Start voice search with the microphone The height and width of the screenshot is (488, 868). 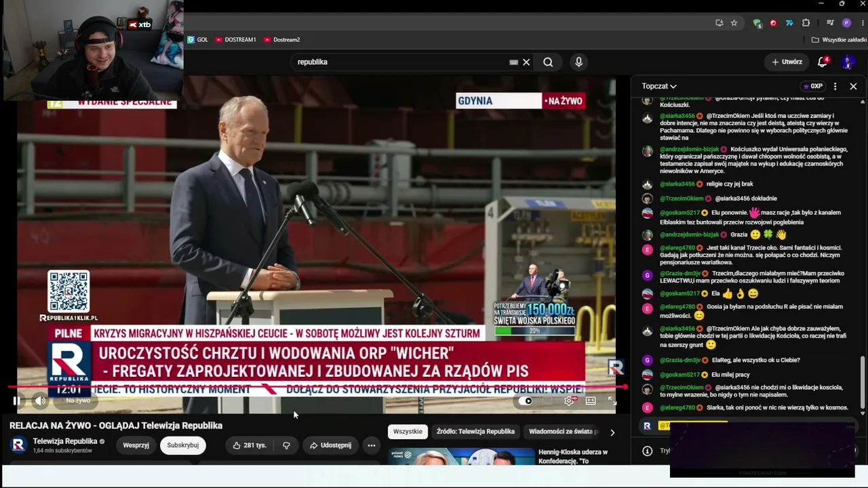pos(578,62)
